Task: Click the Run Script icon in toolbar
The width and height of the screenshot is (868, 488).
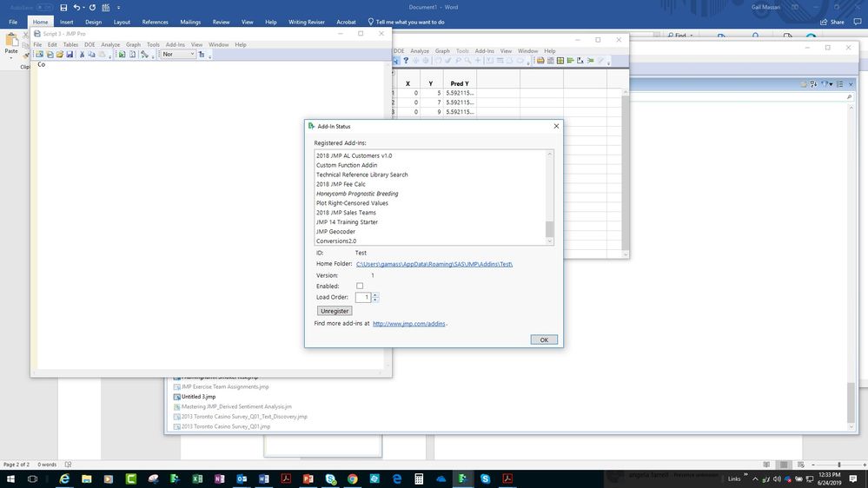Action: (122, 54)
